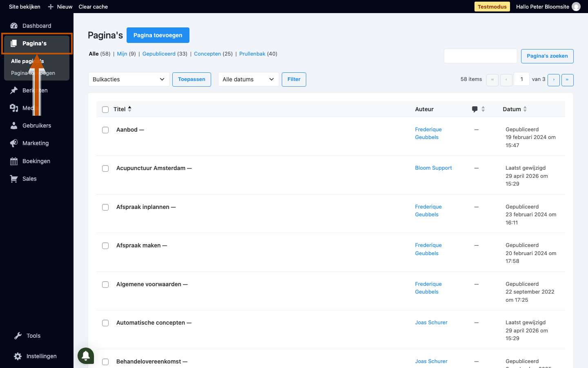Select the Boekingen calendar icon

pos(14,161)
